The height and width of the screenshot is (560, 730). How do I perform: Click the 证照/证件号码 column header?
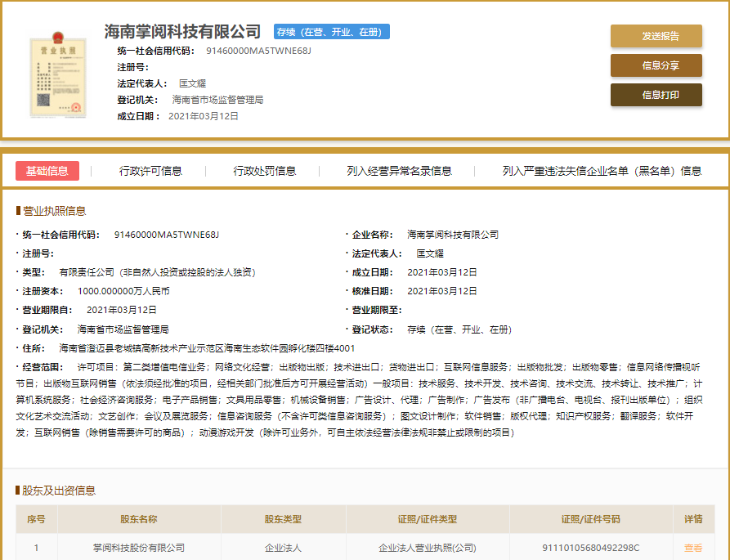[x=590, y=519]
